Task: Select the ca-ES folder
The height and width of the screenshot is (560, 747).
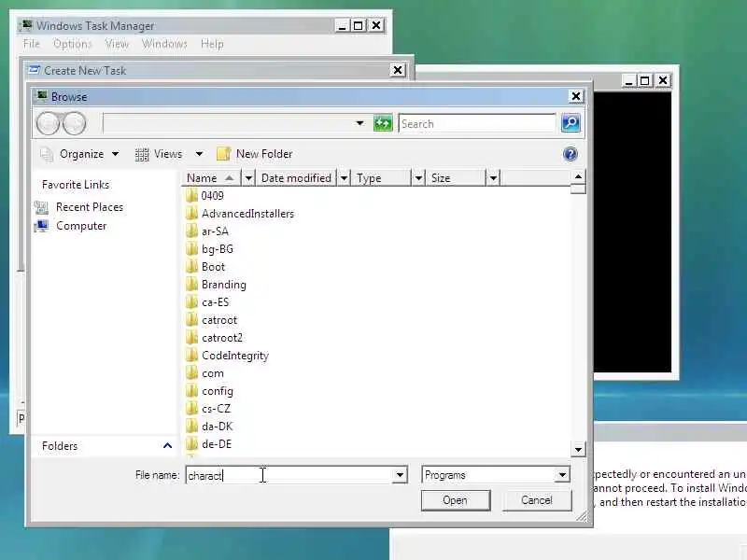Action: [207, 302]
